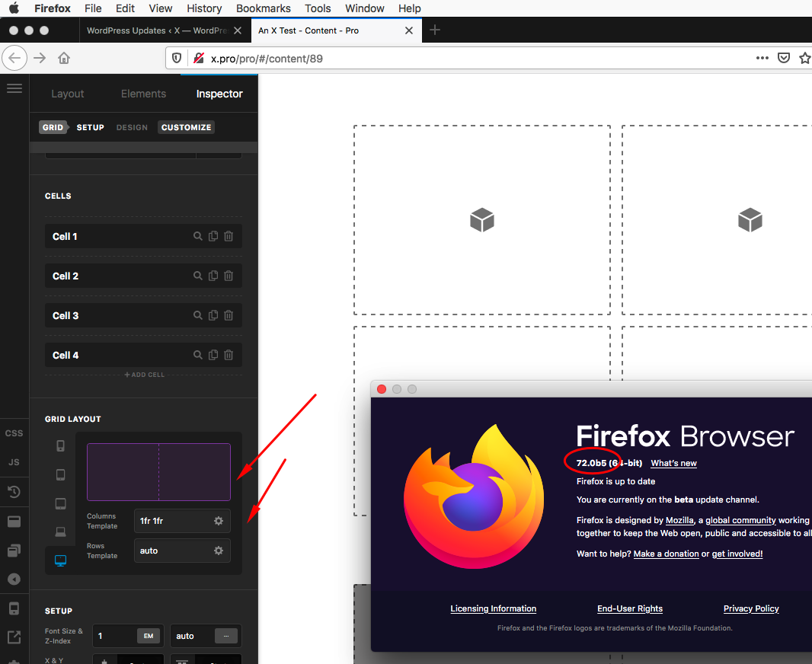Open the CSS editor from the sidebar
The image size is (812, 664).
click(x=14, y=433)
